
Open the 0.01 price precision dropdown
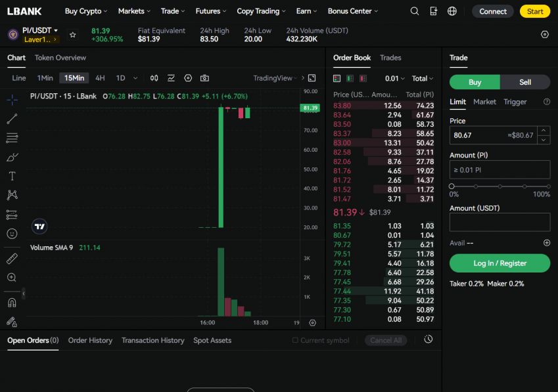tap(394, 79)
